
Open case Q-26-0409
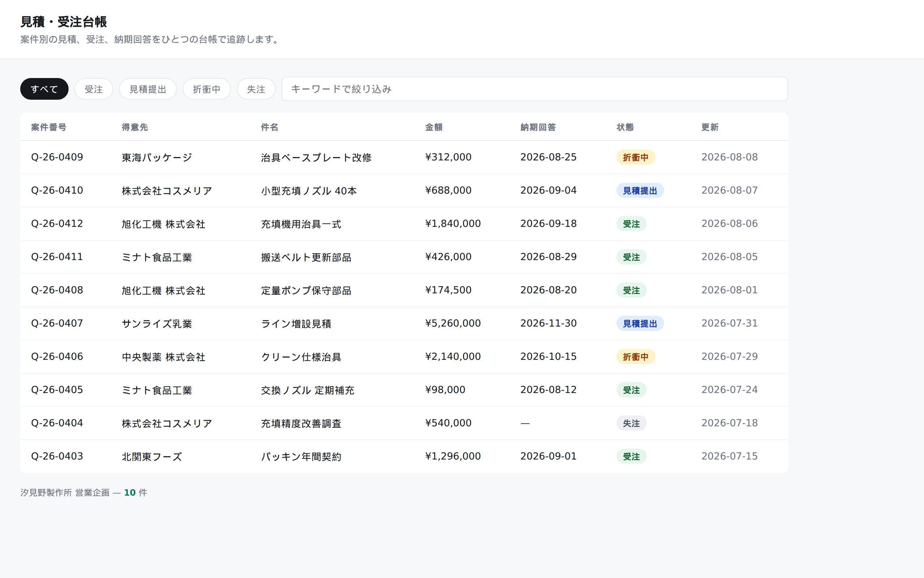click(57, 157)
